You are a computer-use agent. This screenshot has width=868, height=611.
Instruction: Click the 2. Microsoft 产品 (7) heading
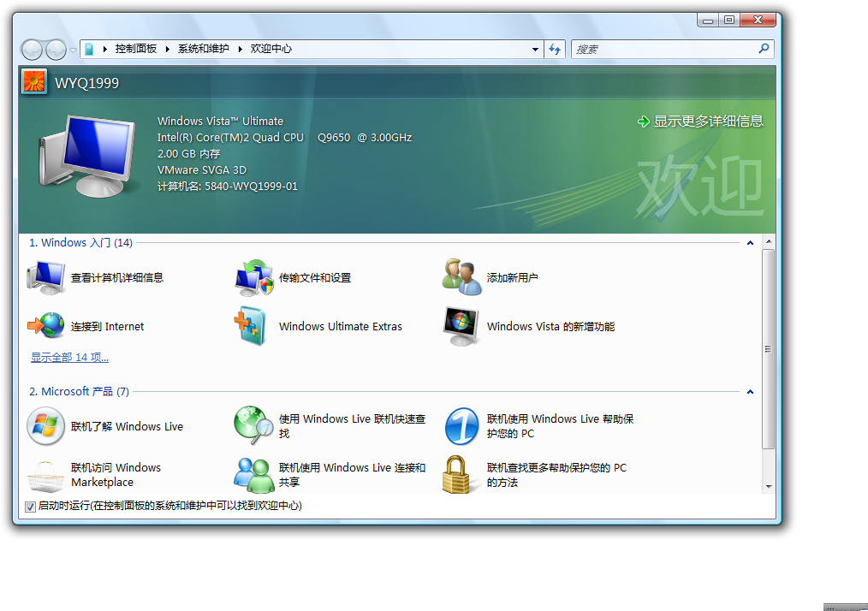pos(79,391)
